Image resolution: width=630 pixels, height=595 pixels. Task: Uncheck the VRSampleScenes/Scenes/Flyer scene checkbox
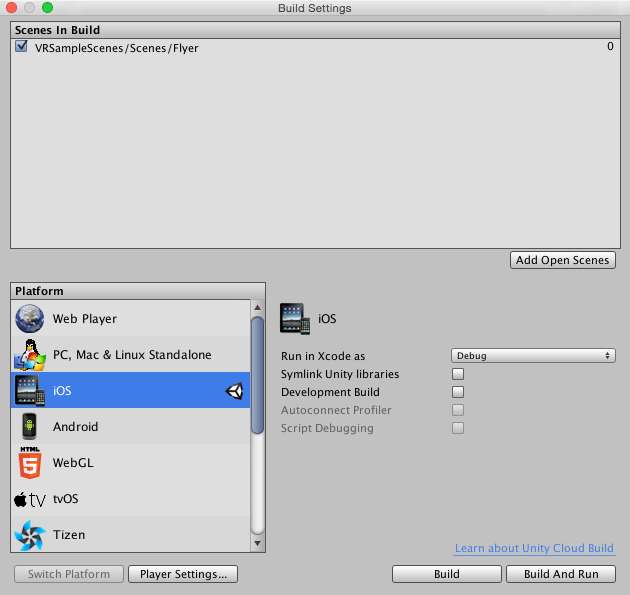coord(21,46)
